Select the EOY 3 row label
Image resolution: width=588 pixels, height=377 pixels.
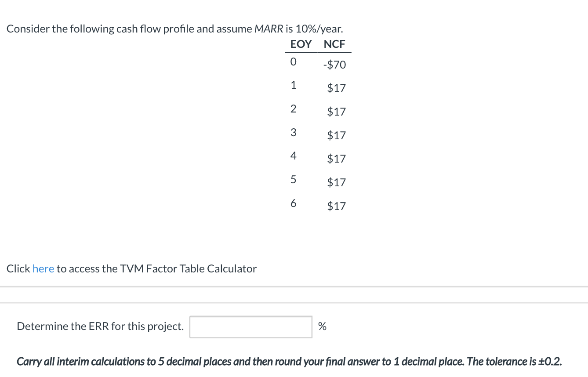(x=293, y=132)
